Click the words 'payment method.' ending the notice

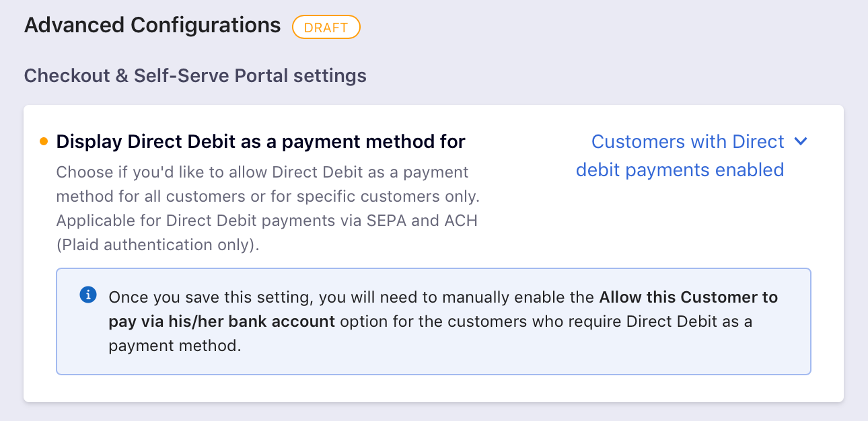click(x=174, y=346)
